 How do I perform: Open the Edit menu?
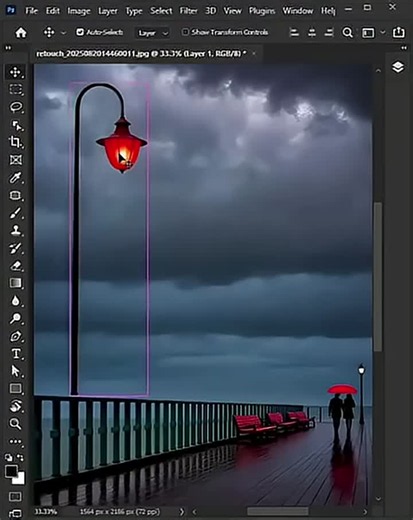click(53, 11)
